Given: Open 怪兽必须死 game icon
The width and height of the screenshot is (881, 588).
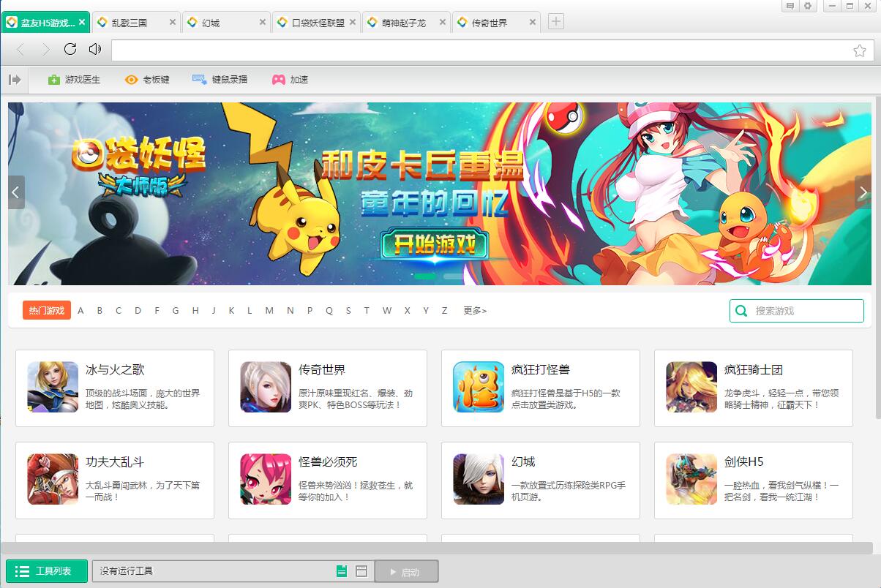Looking at the screenshot, I should tap(266, 479).
